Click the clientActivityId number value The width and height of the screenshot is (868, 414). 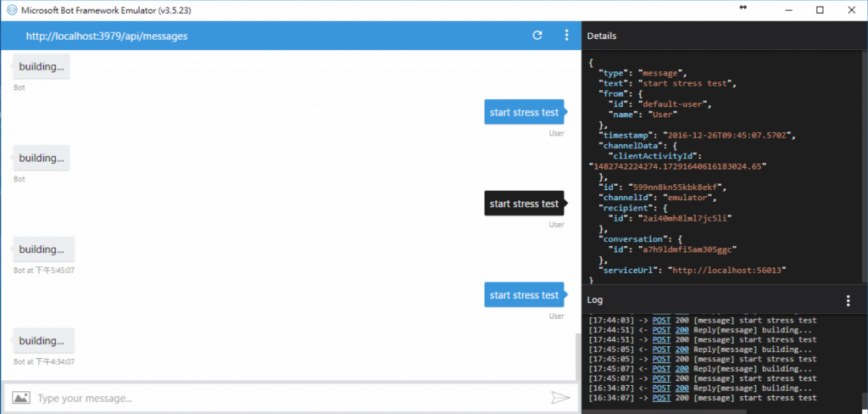tap(677, 166)
